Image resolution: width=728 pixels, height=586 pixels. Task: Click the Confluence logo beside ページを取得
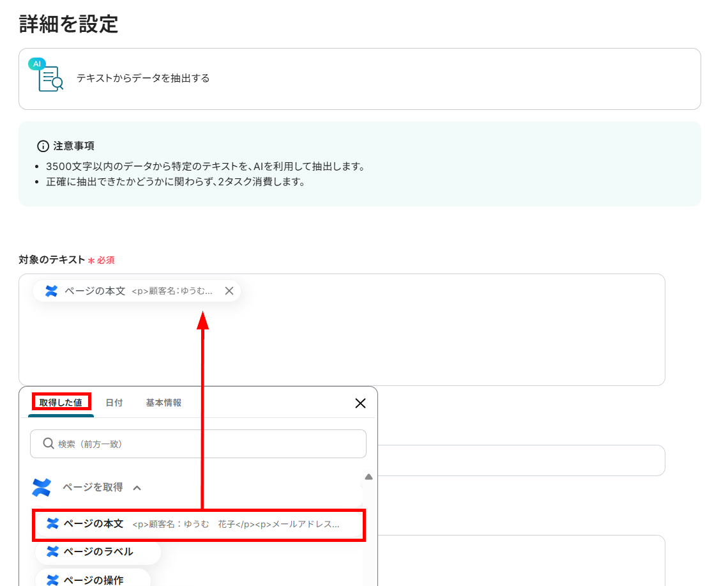pos(42,488)
